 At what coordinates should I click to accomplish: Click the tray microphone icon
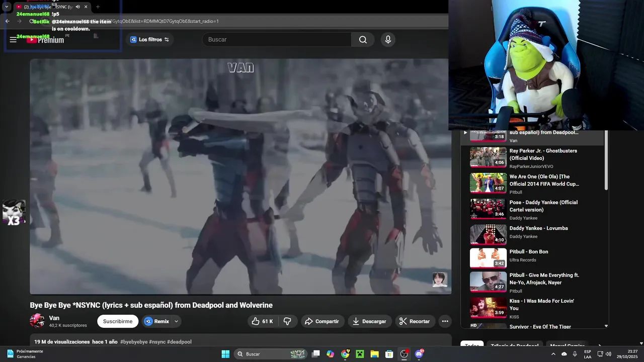click(575, 354)
